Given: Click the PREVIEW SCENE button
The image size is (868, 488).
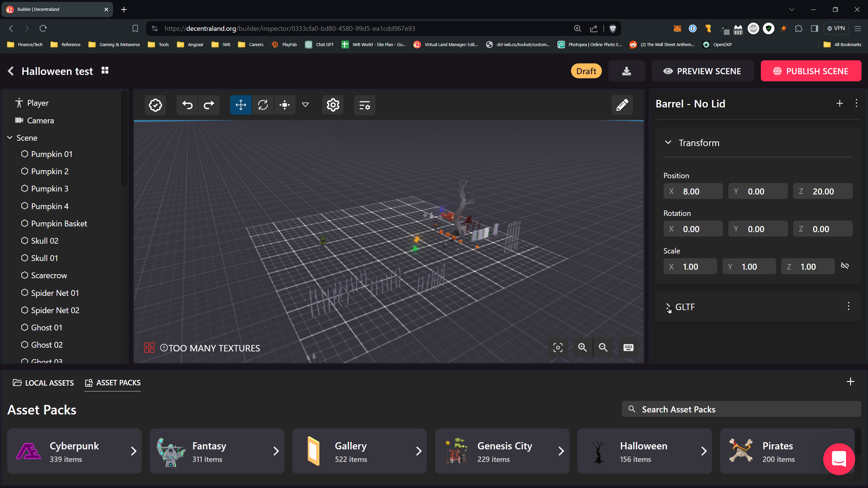Looking at the screenshot, I should tap(702, 71).
